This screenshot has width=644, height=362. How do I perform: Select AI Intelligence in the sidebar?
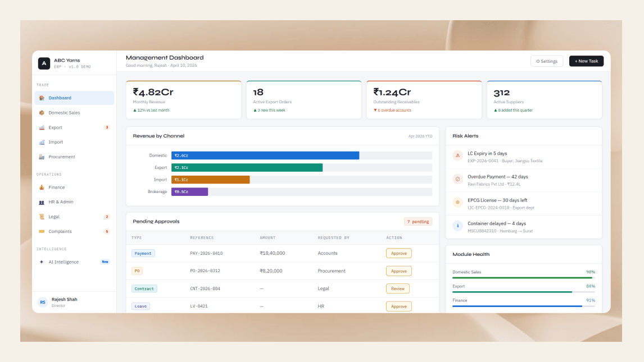74,262
